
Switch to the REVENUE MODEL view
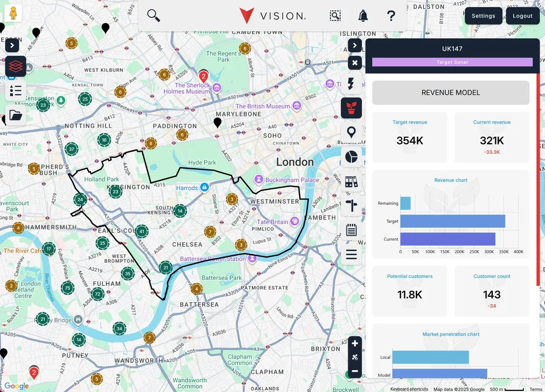pos(451,93)
